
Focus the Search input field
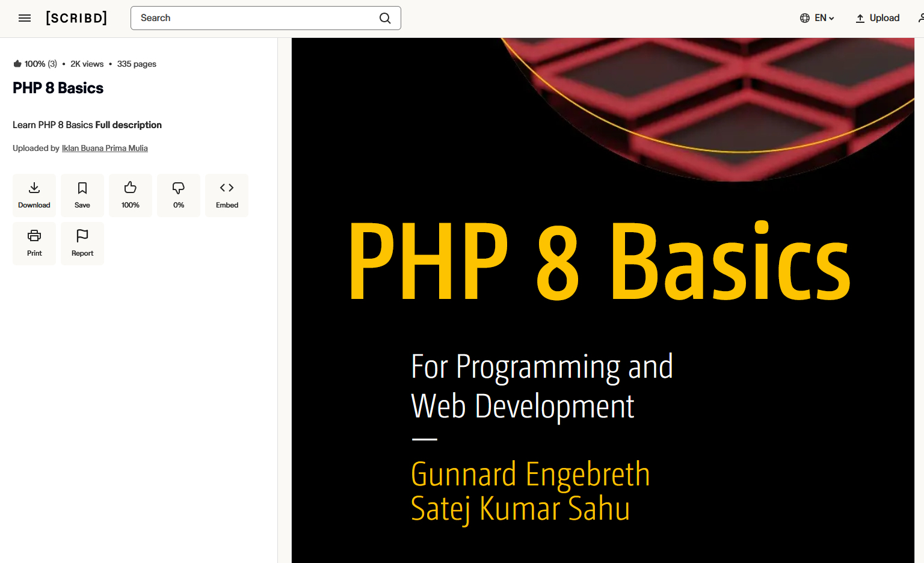click(266, 18)
